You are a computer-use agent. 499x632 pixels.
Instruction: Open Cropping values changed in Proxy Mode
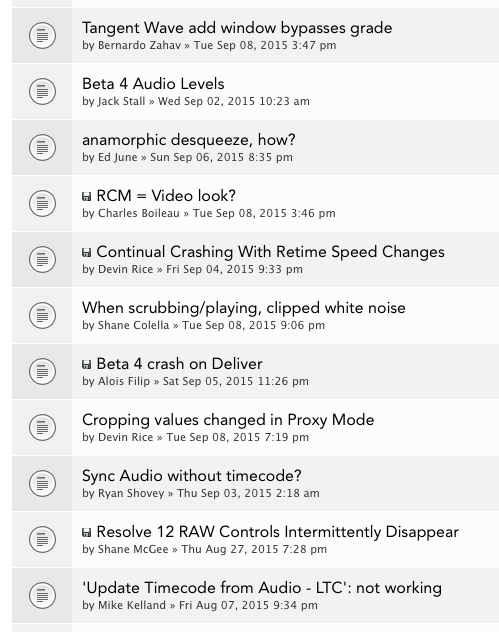pyautogui.click(x=228, y=420)
